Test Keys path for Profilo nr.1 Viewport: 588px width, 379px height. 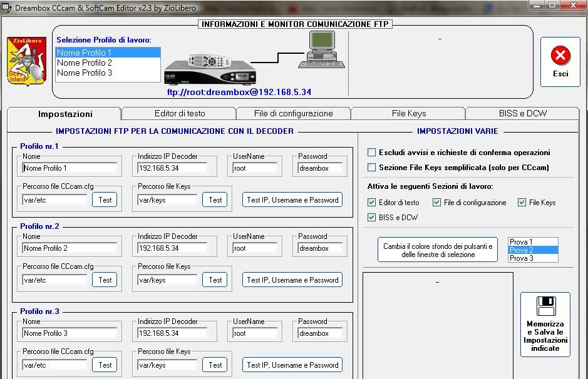(x=215, y=200)
